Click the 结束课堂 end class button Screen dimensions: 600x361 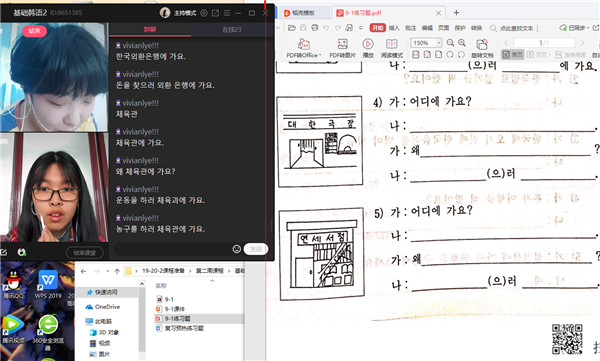click(85, 253)
